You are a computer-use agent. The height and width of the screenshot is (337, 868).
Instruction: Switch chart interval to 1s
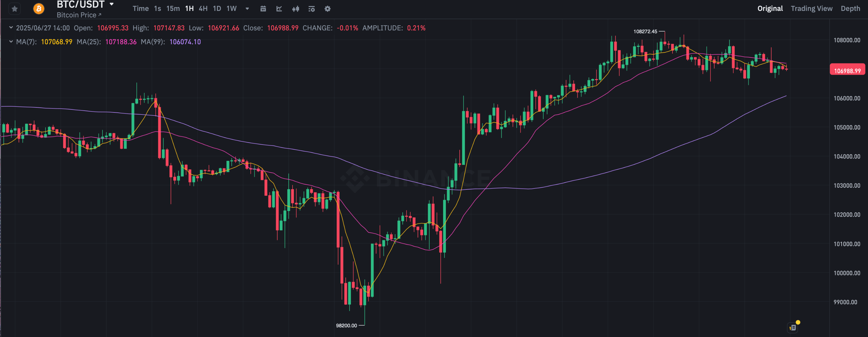pyautogui.click(x=157, y=9)
